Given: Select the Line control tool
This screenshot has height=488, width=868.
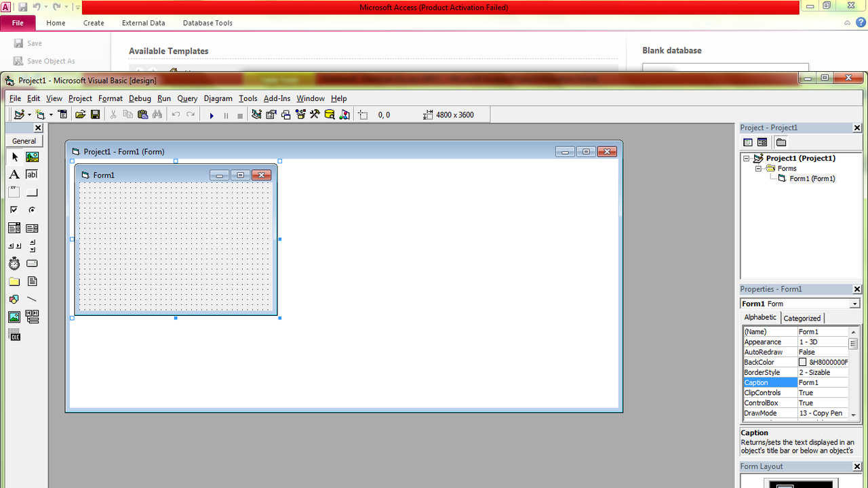Looking at the screenshot, I should click(32, 299).
